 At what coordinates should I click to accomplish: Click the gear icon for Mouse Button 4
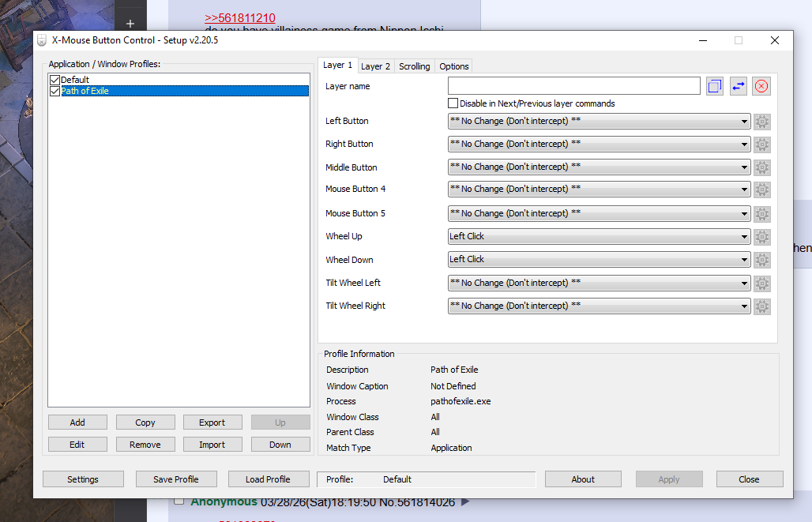tap(761, 190)
